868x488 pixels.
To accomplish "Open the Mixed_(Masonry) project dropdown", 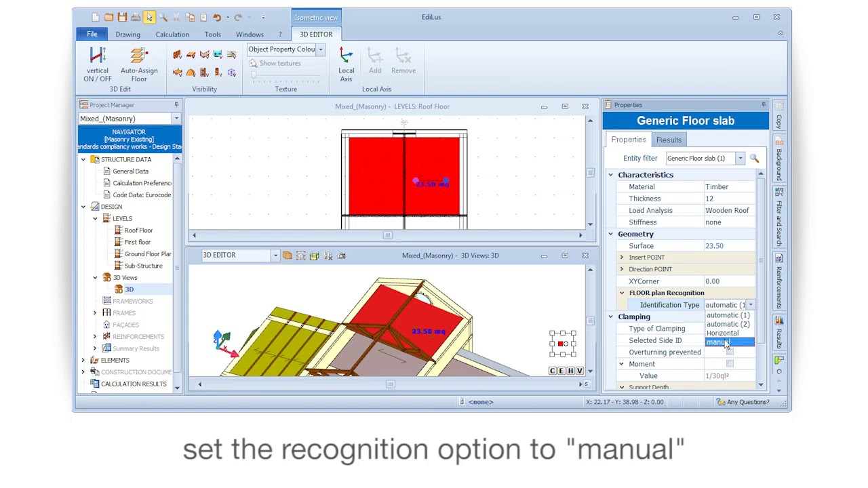I will (176, 119).
